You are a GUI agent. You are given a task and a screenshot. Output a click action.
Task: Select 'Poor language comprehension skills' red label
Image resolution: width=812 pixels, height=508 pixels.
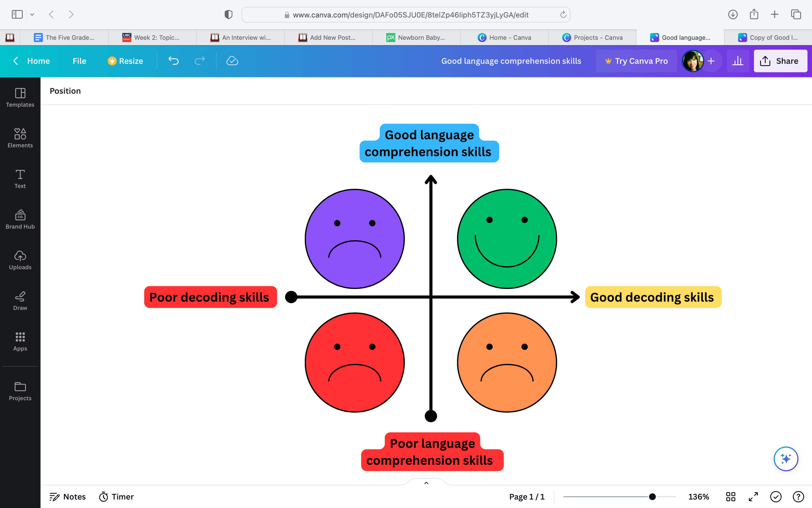pos(432,452)
